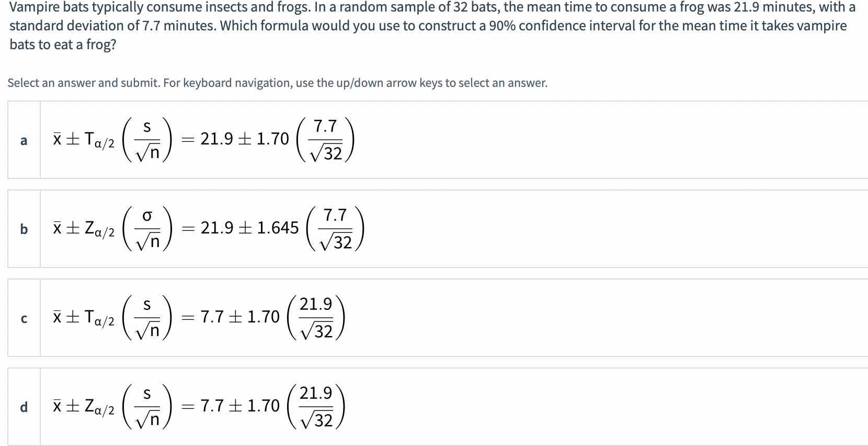Click the 'Select an answer and submit' instruction text
The image size is (868, 446).
point(278,83)
